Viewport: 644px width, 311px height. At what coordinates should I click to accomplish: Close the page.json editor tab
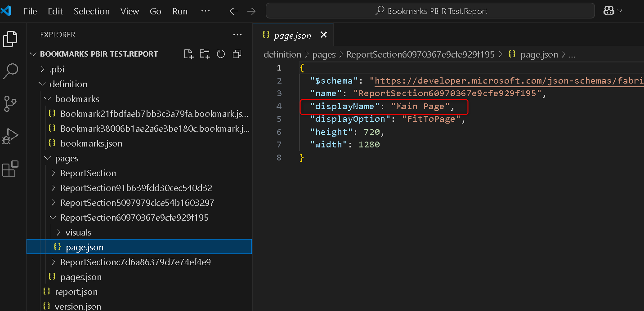[323, 35]
